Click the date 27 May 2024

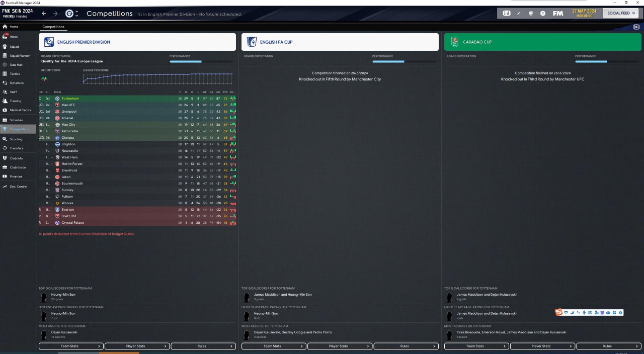click(x=584, y=11)
